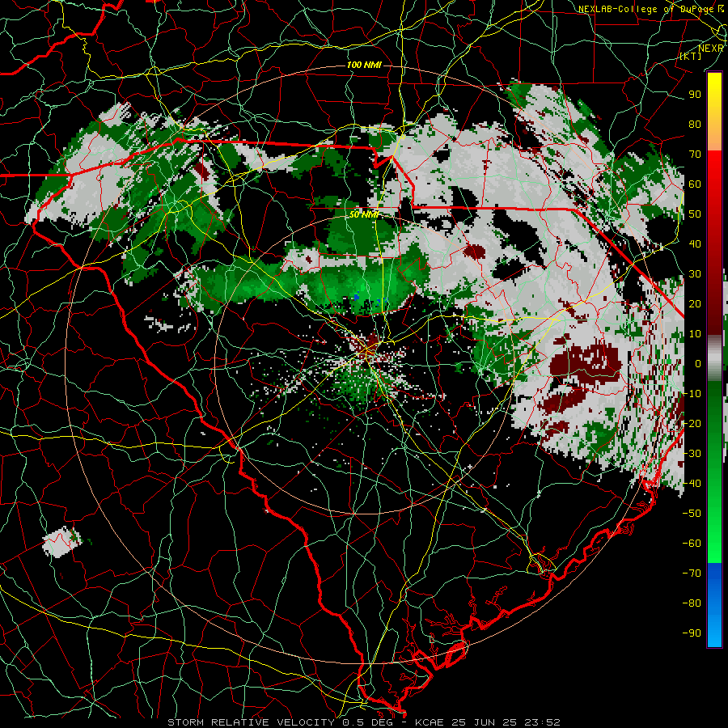Click the 50 value on velocity scale
Screen dimensions: 728x728
pyautogui.click(x=695, y=214)
